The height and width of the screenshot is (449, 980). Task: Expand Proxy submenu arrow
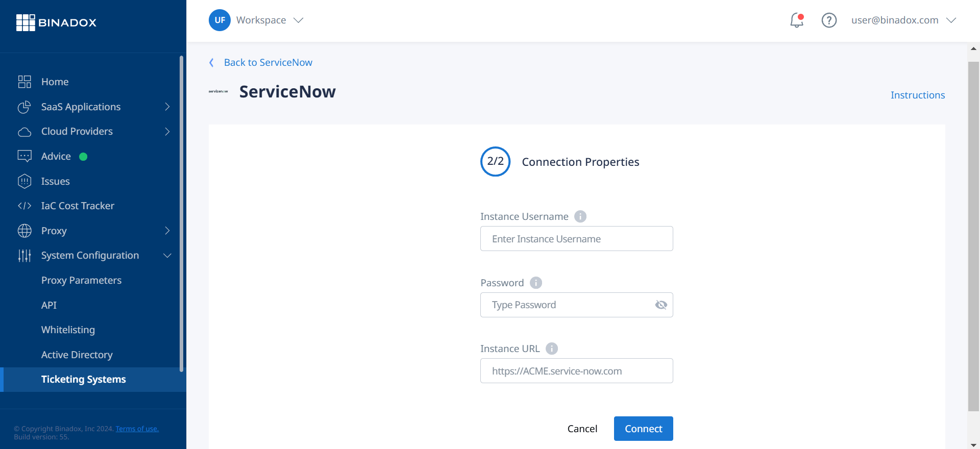167,231
